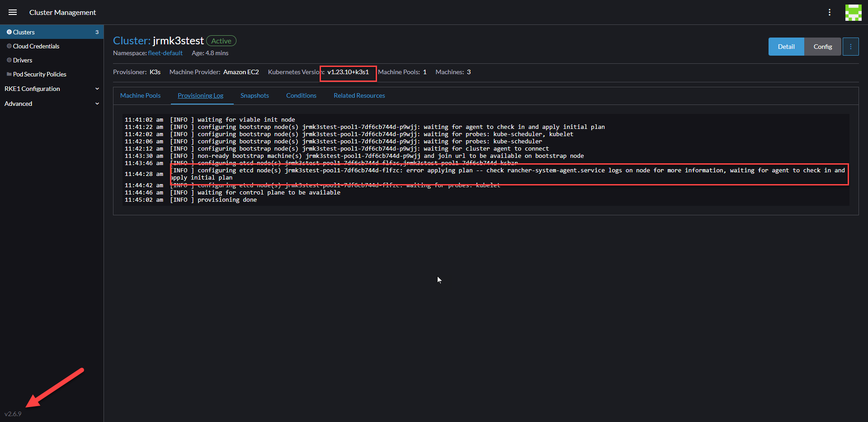Screen dimensions: 868x422
Task: Select the Clusters globe icon in sidebar
Action: click(x=9, y=32)
